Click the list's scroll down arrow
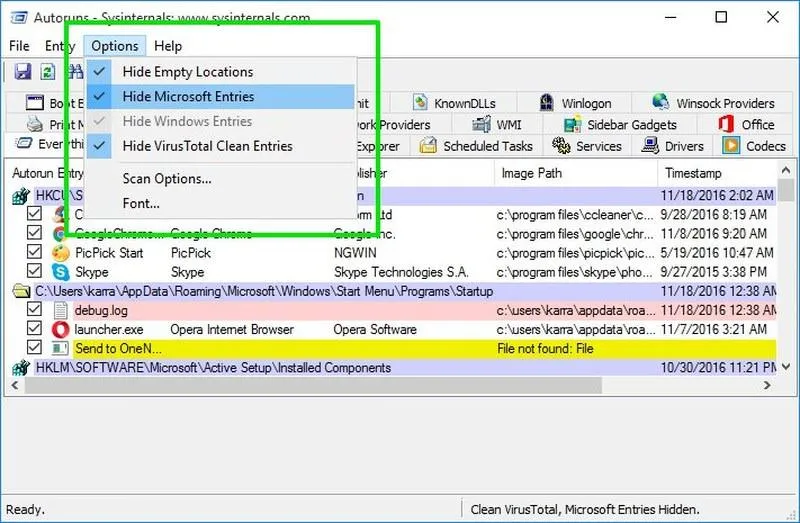 [786, 367]
